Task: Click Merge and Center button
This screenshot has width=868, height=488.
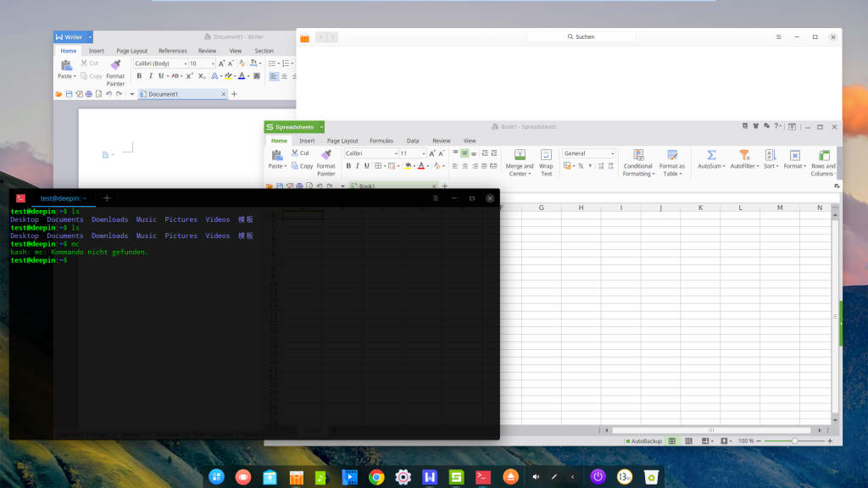Action: (x=520, y=155)
